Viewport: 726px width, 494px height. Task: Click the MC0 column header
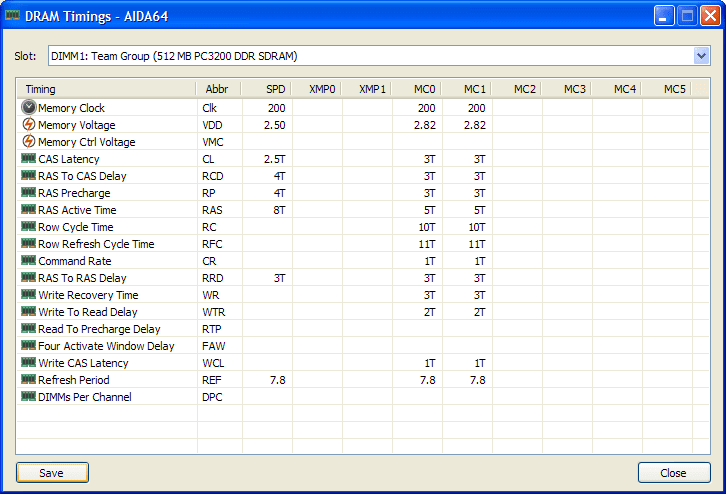[x=417, y=89]
